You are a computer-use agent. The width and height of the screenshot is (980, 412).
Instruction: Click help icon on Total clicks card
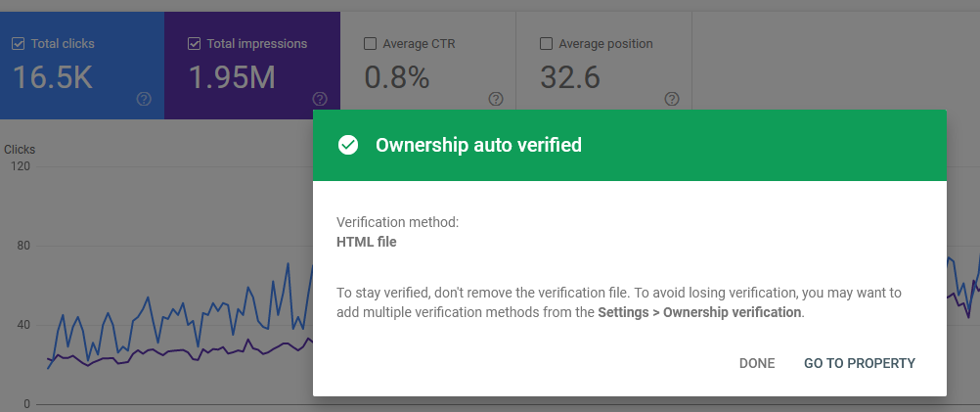(x=144, y=99)
